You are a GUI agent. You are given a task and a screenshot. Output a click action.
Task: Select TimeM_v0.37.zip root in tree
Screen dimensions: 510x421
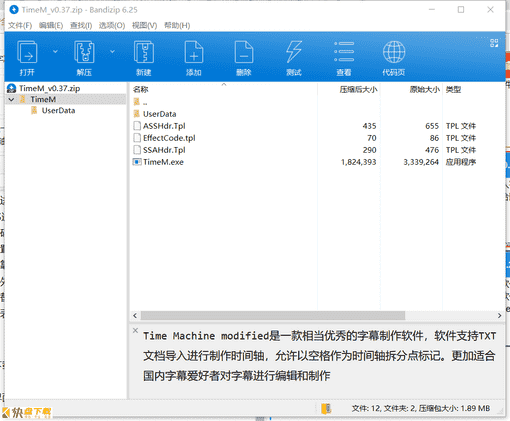(x=49, y=88)
